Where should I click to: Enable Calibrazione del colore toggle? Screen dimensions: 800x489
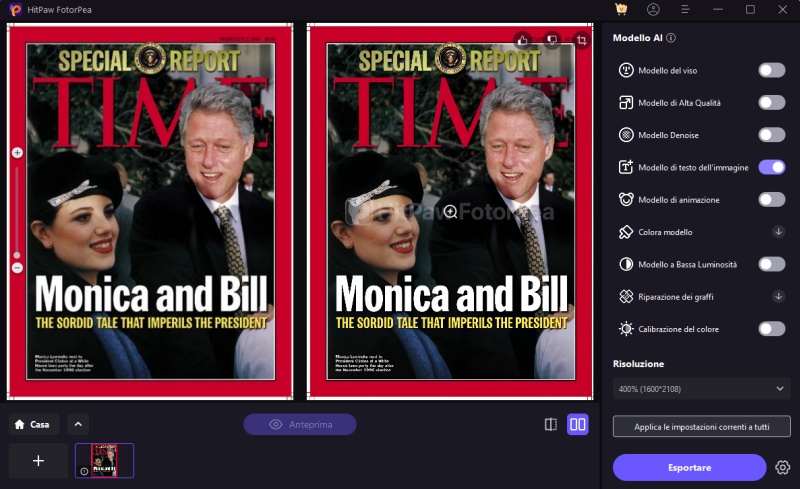point(771,329)
